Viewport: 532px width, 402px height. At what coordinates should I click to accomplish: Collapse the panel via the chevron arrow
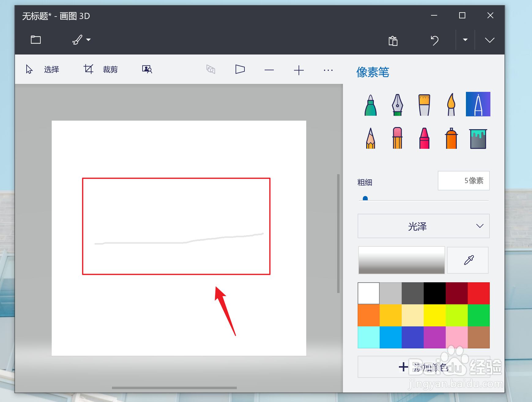point(490,40)
